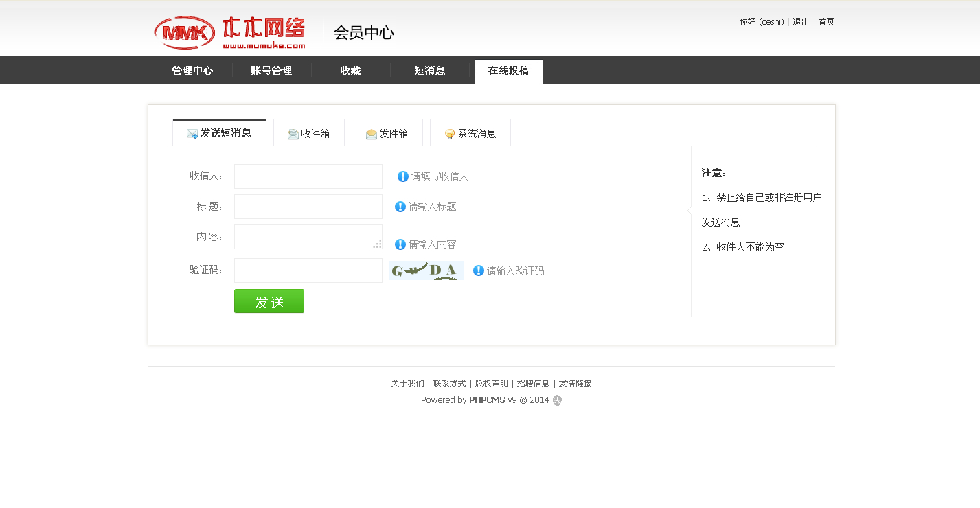Viewport: 980px width, 508px height.
Task: Open the 管理中心 navigation item
Action: pos(192,71)
